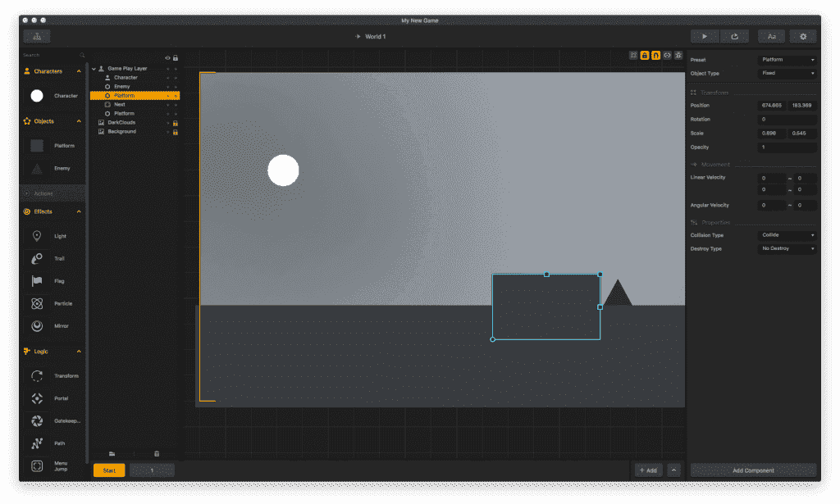Collapse the Characters section
Viewport: 840px width, 504px height.
point(79,71)
